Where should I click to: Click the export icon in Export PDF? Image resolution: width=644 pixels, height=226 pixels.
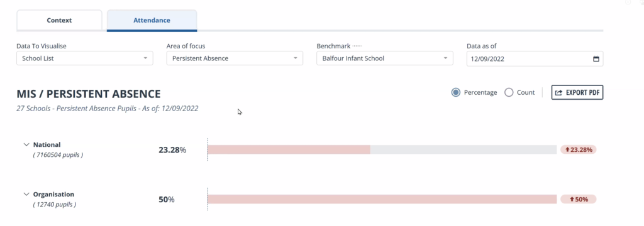[558, 93]
